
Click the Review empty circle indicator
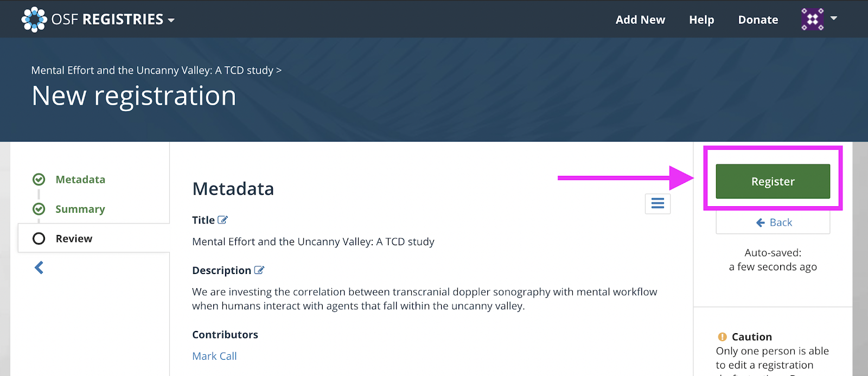coord(39,238)
